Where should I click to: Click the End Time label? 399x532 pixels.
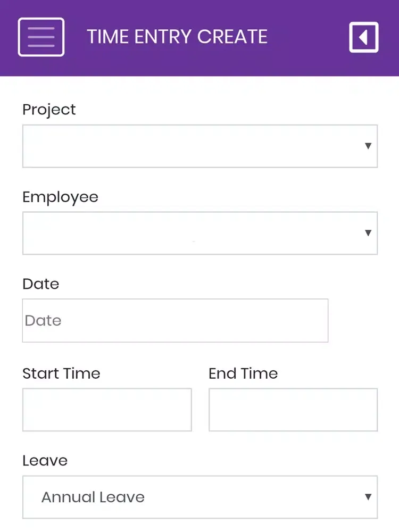(243, 373)
